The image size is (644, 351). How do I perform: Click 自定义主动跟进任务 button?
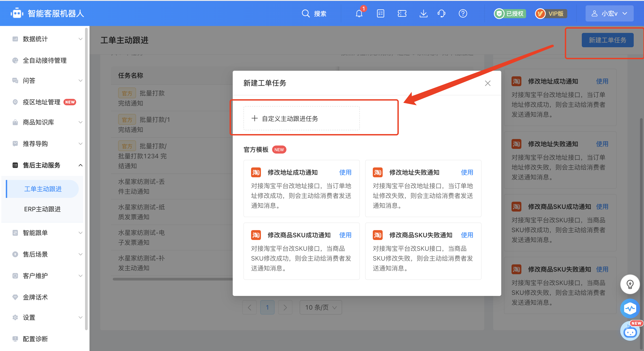(301, 118)
